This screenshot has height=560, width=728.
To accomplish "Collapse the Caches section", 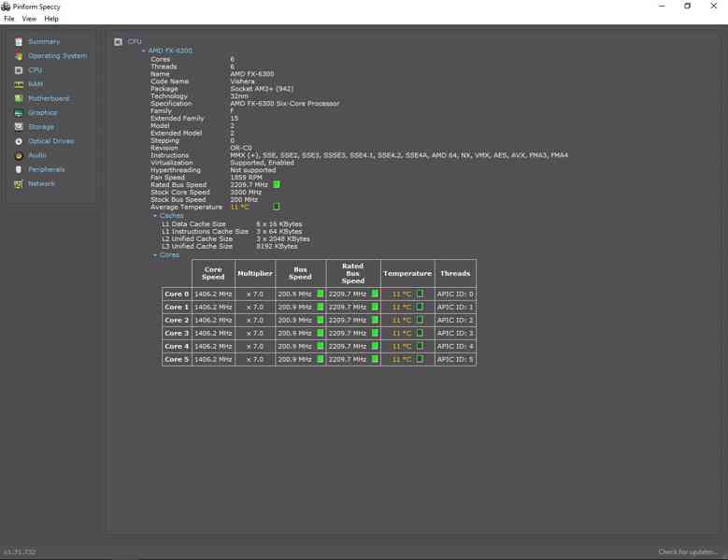I will (x=154, y=216).
